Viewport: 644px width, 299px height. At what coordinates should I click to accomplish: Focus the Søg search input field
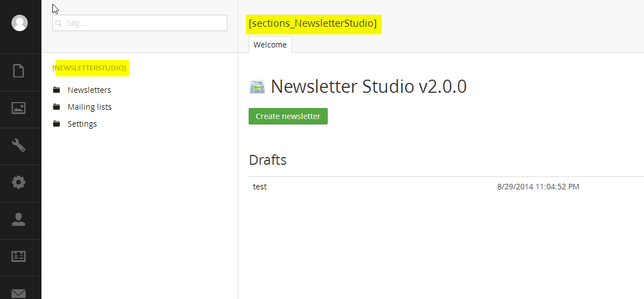(x=140, y=23)
